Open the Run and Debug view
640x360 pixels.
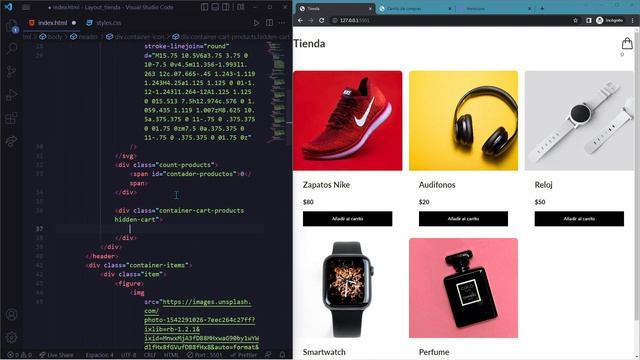pos(11,95)
